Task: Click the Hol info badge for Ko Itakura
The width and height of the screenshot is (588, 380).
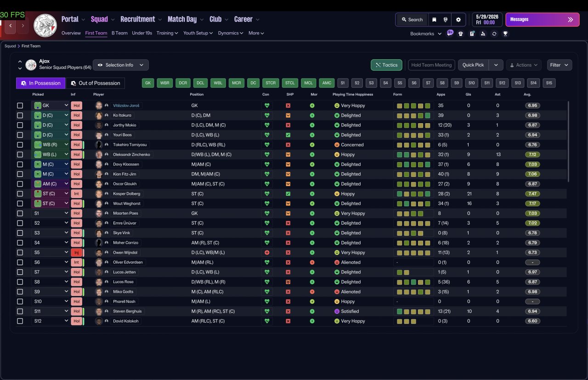Action: [76, 115]
